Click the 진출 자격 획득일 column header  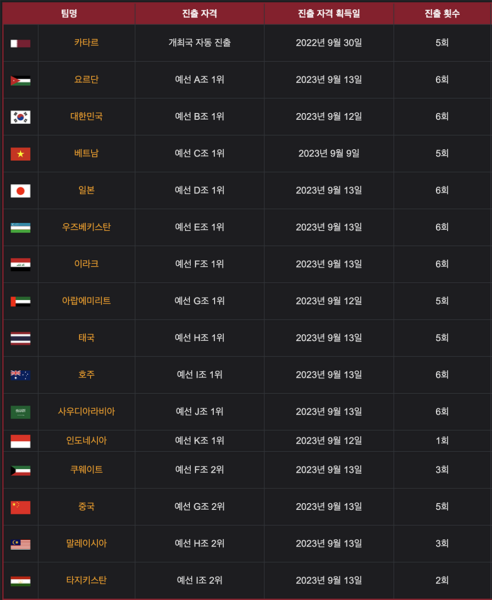(329, 13)
